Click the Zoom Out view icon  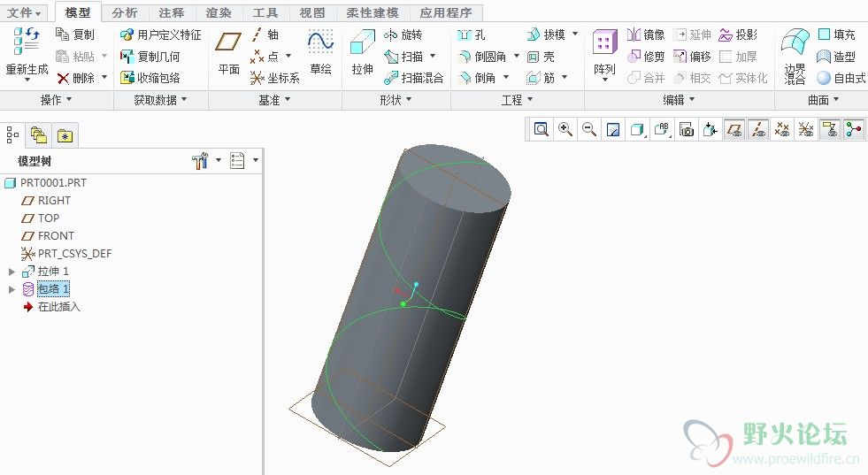pos(589,129)
